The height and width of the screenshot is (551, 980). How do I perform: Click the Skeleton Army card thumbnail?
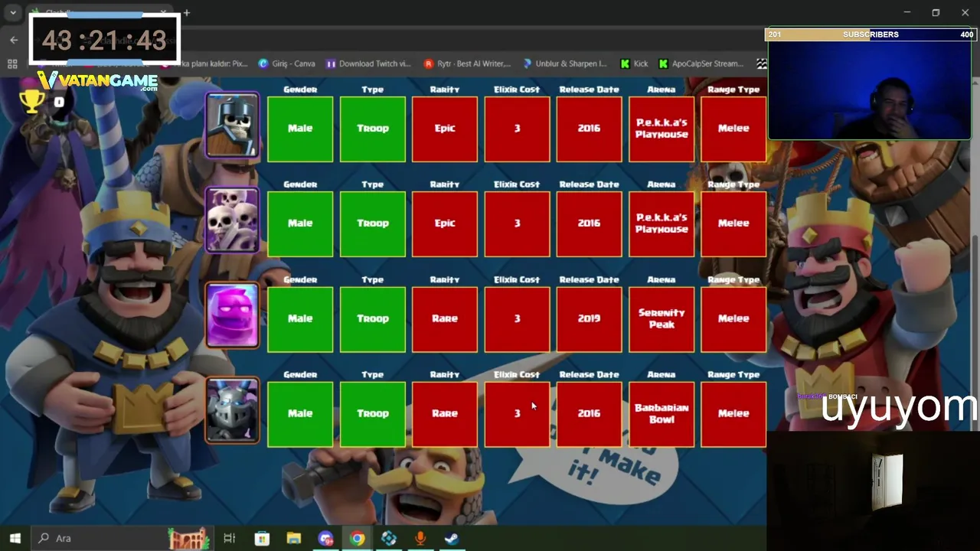point(232,221)
